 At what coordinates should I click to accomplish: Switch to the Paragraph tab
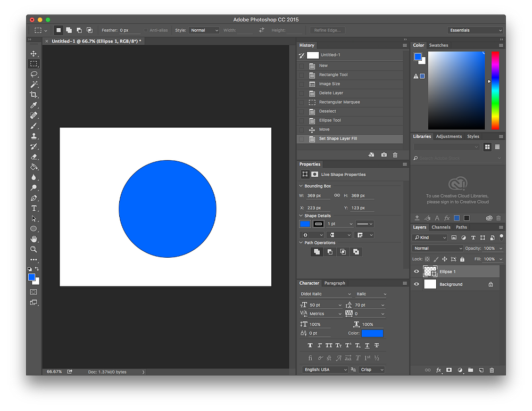tap(335, 283)
